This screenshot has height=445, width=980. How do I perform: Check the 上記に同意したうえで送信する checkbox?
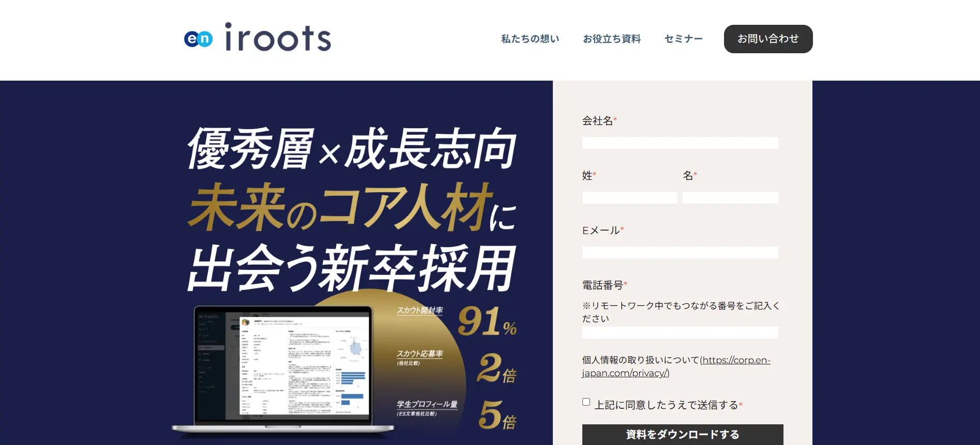tap(586, 402)
